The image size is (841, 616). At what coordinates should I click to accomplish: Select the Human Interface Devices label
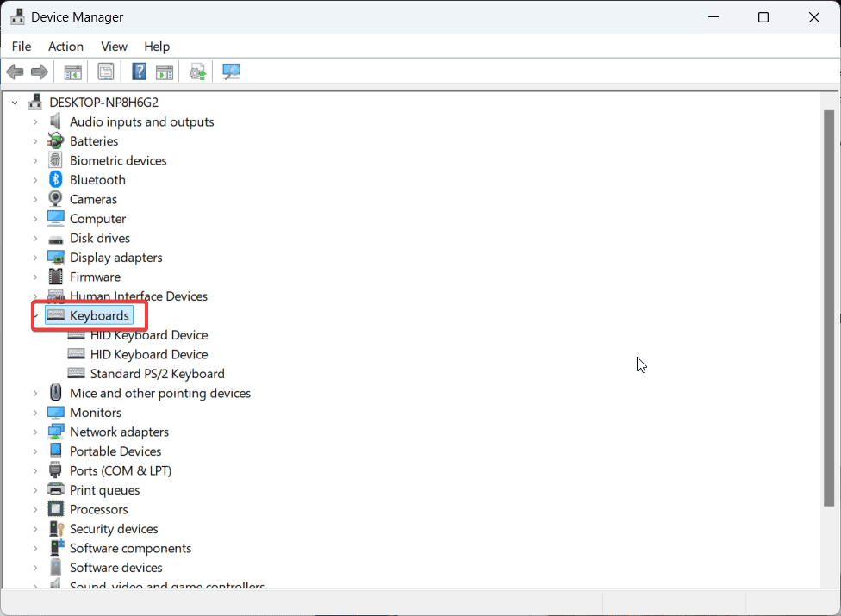pyautogui.click(x=139, y=296)
